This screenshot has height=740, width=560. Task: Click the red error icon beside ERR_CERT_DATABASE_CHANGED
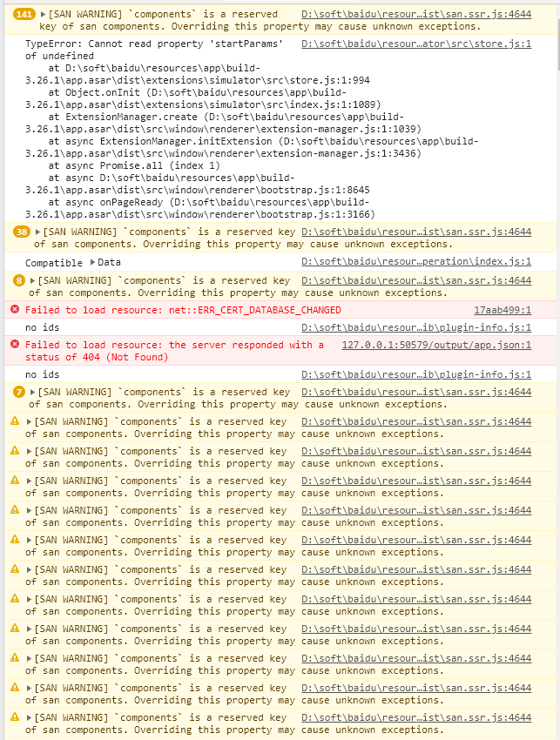[x=15, y=310]
